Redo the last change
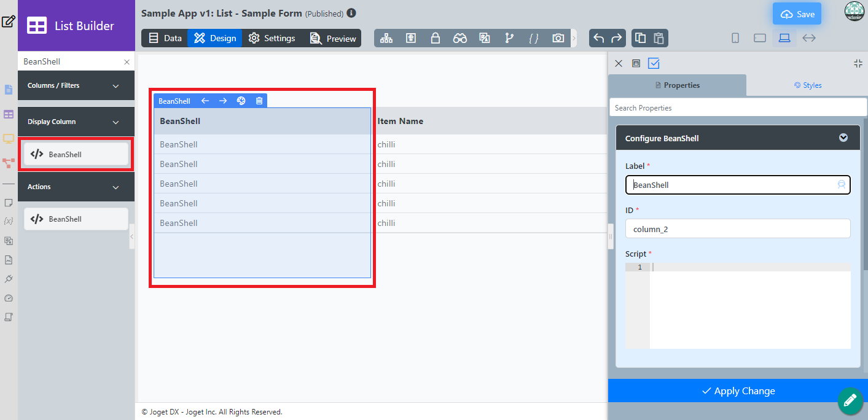The image size is (868, 420). (x=617, y=38)
